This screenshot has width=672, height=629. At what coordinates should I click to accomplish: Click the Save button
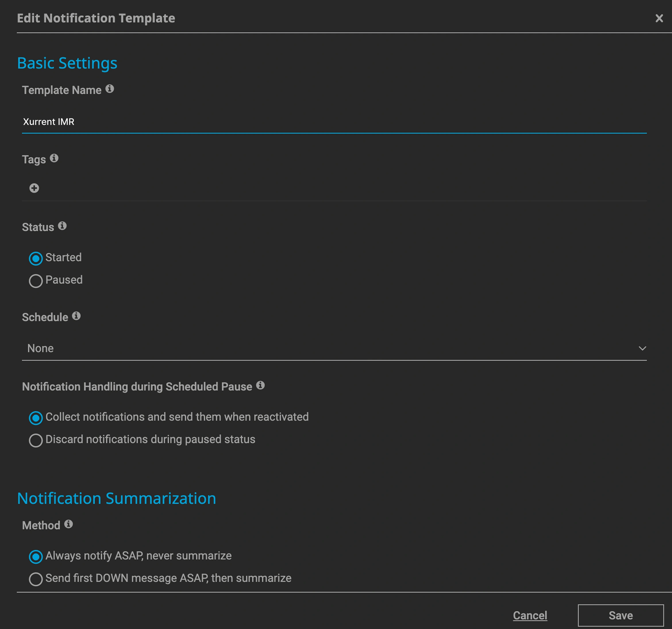point(621,615)
